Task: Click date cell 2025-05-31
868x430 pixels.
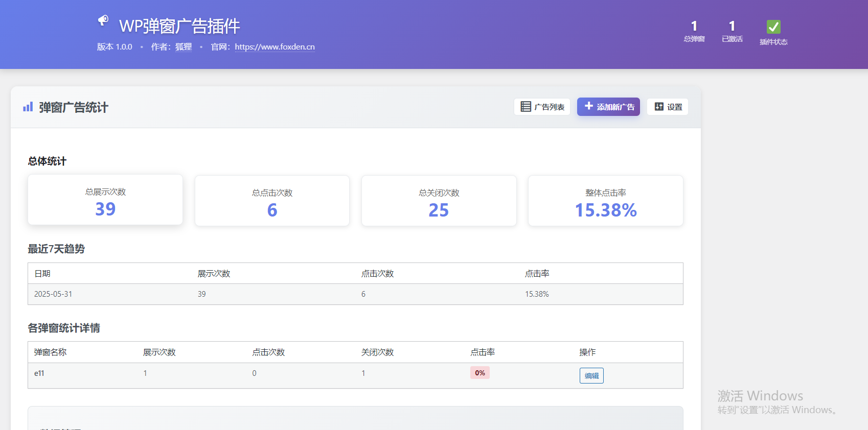Action: point(53,294)
